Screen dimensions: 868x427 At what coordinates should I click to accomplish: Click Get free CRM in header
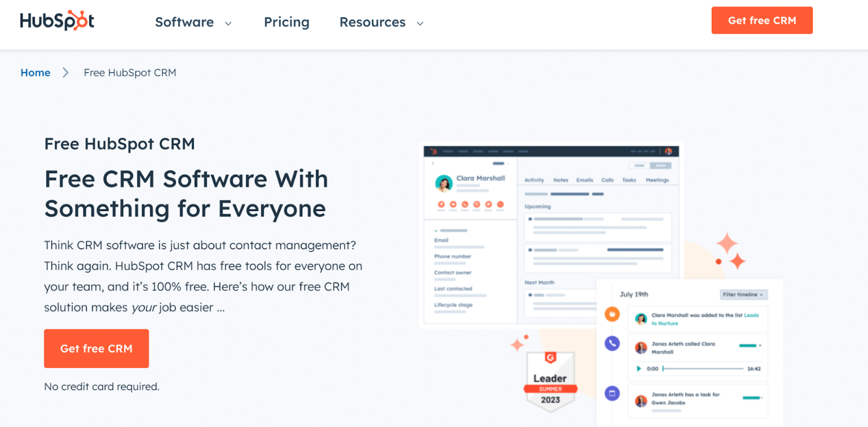point(762,21)
